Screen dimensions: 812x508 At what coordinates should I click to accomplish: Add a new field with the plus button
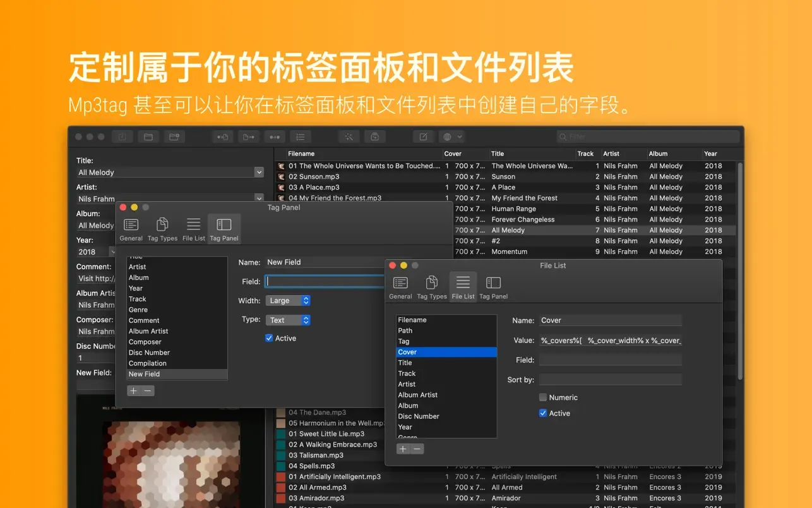pyautogui.click(x=403, y=449)
